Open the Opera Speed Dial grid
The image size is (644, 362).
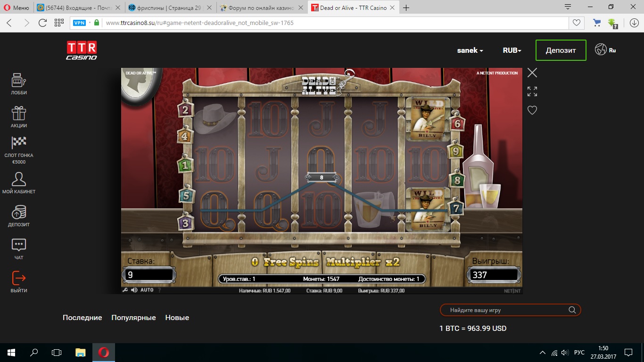[x=59, y=23]
